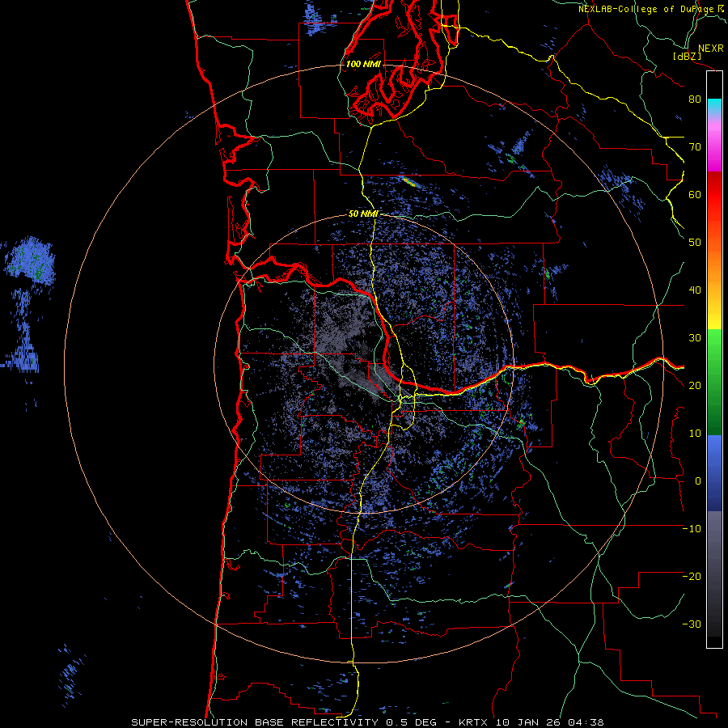The height and width of the screenshot is (728, 728).
Task: Click the 50 NMI range ring label
Action: 363,214
